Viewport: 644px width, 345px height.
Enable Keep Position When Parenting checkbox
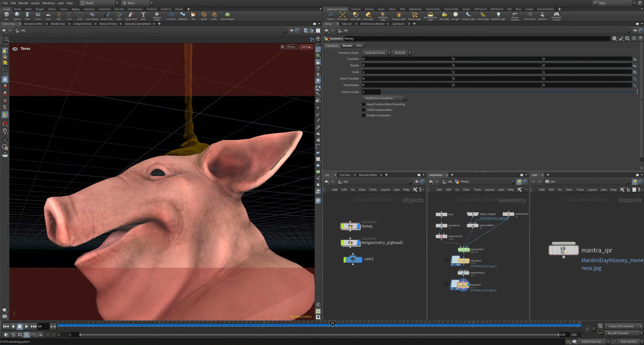pyautogui.click(x=363, y=104)
